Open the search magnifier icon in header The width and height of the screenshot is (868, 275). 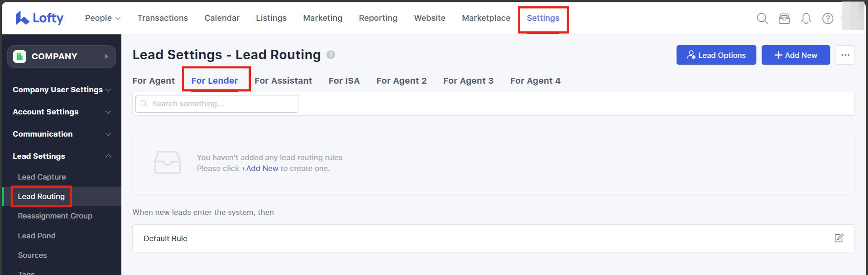762,19
